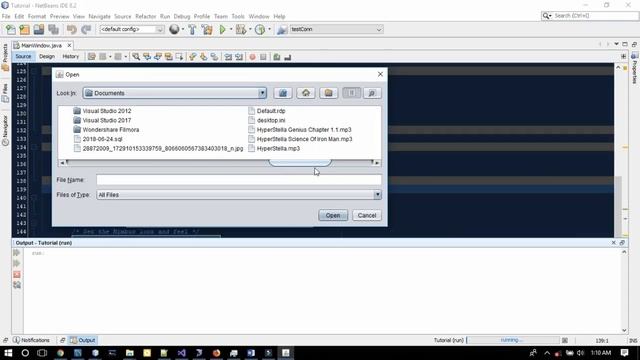Viewport: 640px width, 360px height.
Task: Click the running progress bar in status bar
Action: pos(513,340)
